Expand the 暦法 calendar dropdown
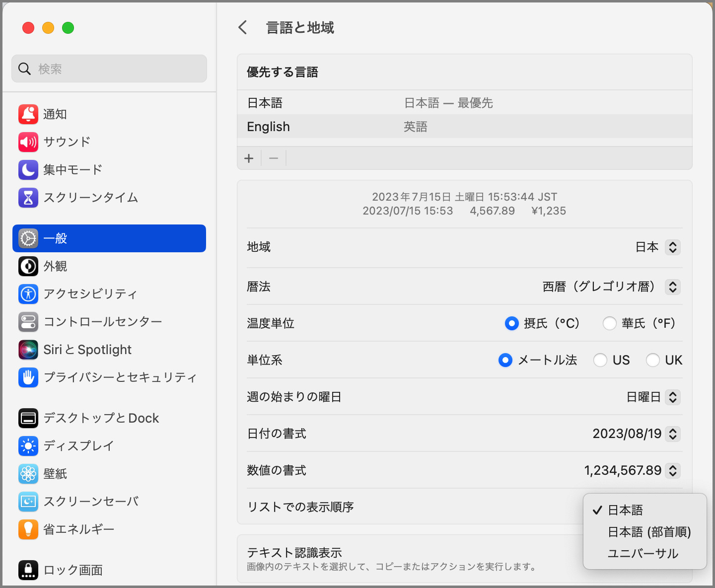The height and width of the screenshot is (588, 715). (x=672, y=287)
